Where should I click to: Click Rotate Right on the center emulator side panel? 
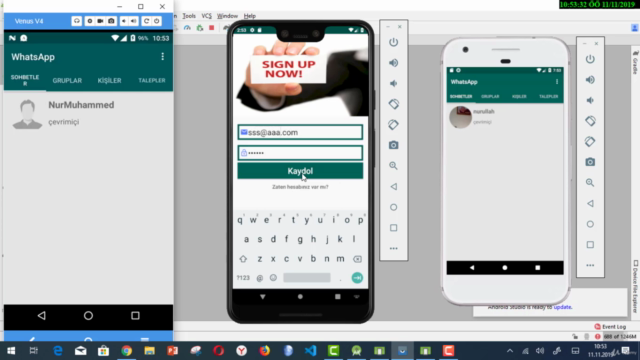point(393,124)
